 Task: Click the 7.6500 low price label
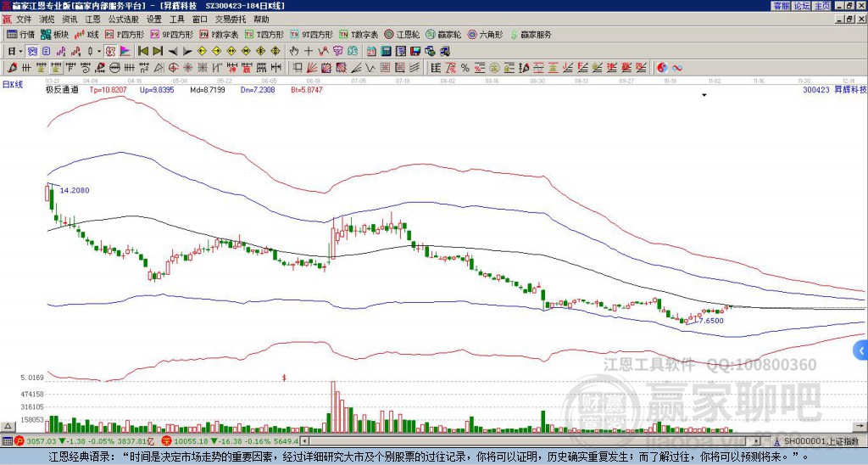pos(710,321)
